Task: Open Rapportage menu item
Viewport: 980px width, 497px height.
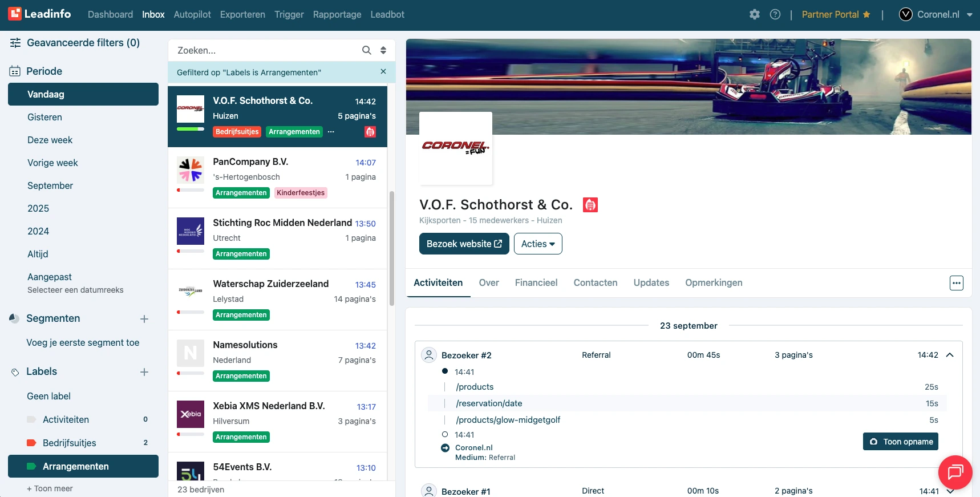Action: coord(337,14)
